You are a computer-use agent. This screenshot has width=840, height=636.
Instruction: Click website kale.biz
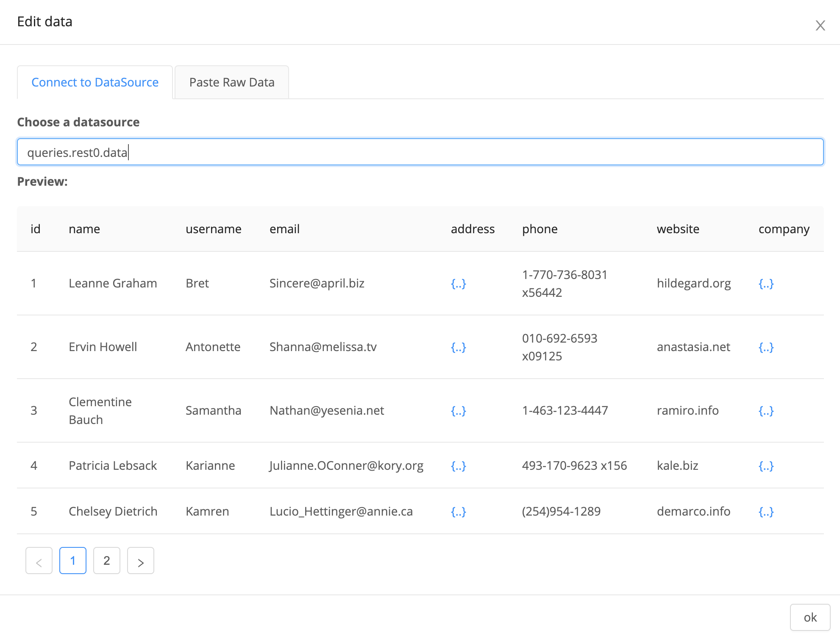tap(678, 466)
